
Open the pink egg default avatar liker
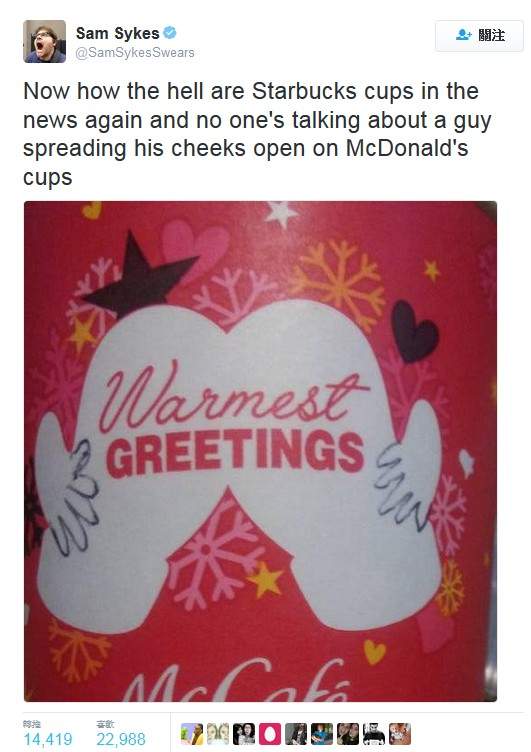(270, 734)
